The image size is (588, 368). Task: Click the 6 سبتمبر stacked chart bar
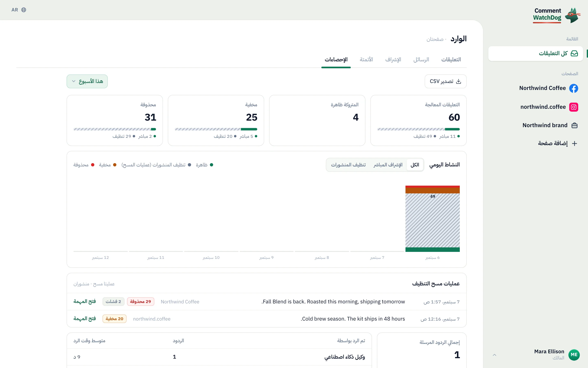pos(432,219)
